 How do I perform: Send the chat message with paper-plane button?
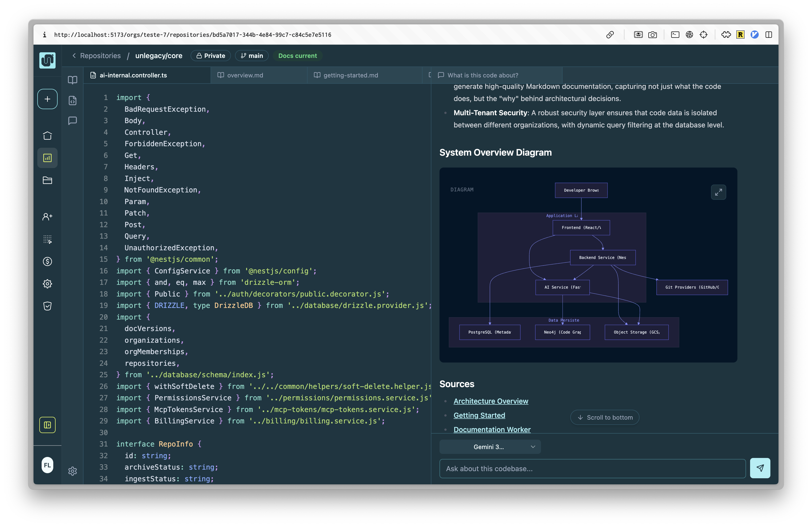[760, 468]
